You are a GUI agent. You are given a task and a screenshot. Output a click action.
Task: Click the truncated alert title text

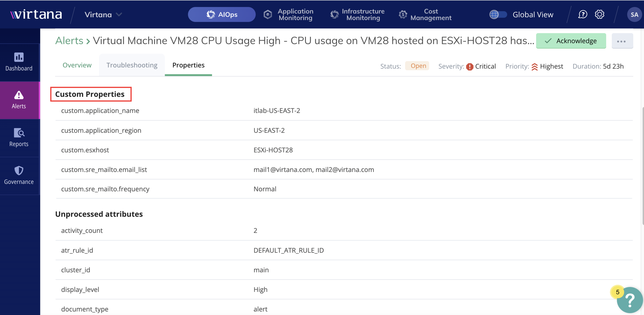tap(313, 40)
